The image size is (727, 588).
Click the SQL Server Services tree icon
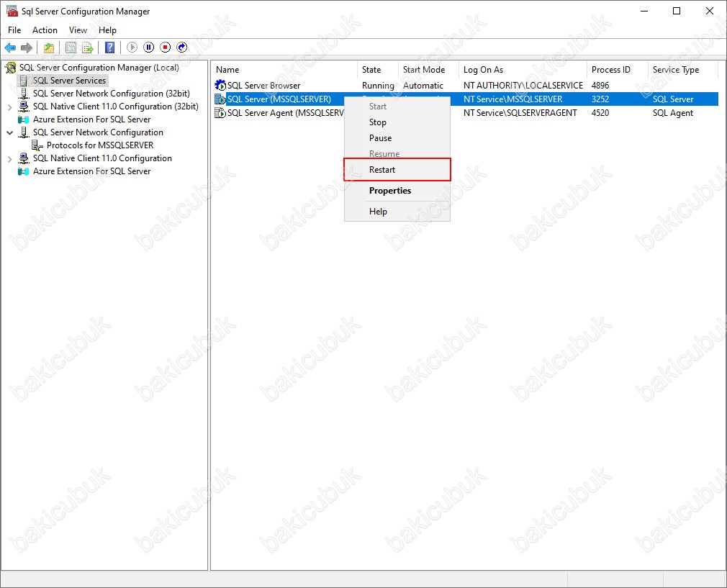(x=23, y=81)
